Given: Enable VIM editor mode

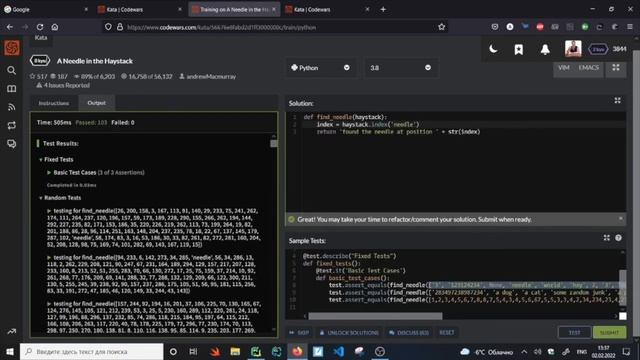Looking at the screenshot, I should [x=564, y=68].
